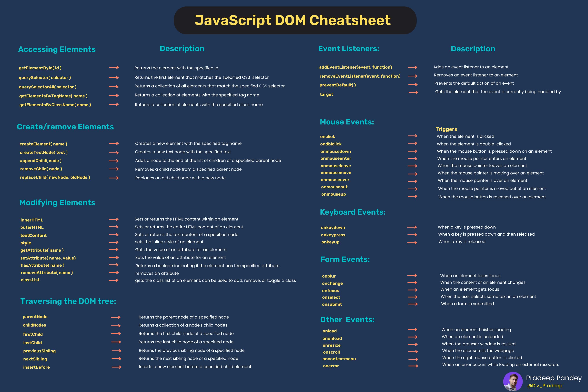The width and height of the screenshot is (588, 392).
Task: Click the classList property name
Action: pyautogui.click(x=30, y=280)
